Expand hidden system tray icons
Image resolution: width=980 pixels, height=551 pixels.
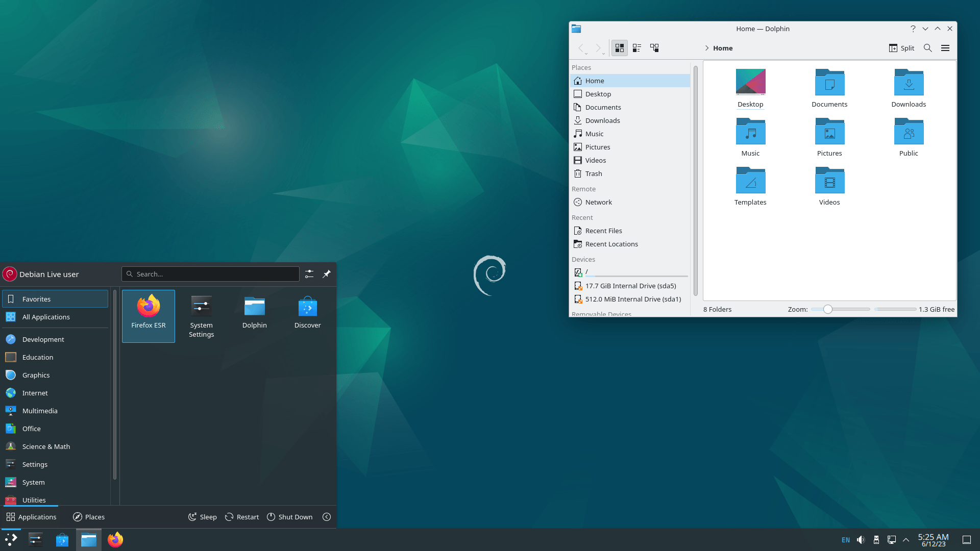click(x=906, y=539)
